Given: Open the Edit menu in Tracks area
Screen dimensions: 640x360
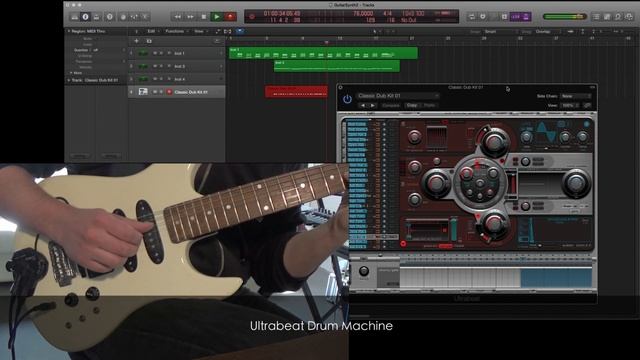Looking at the screenshot, I should [x=152, y=31].
